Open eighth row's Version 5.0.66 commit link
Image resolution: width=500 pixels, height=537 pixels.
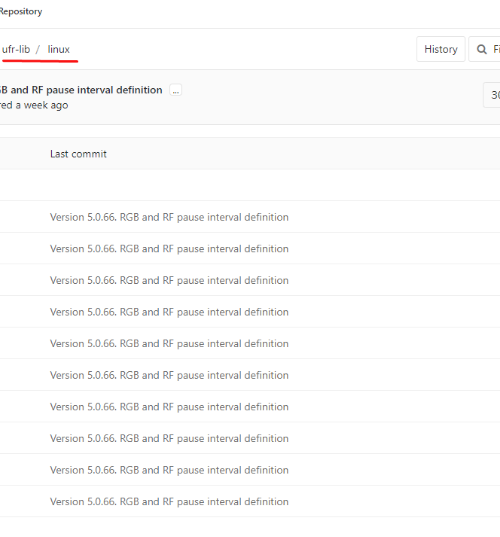169,438
